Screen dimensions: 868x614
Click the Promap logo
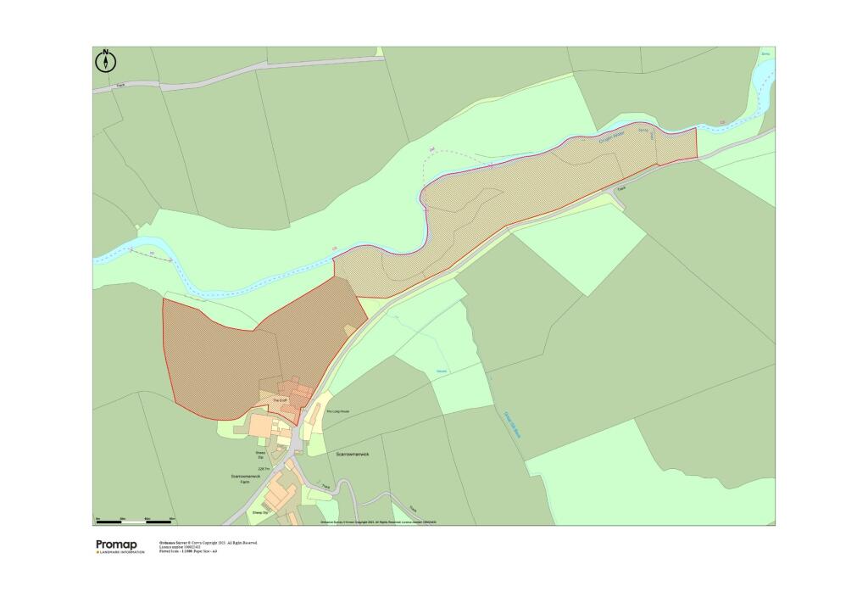120,544
